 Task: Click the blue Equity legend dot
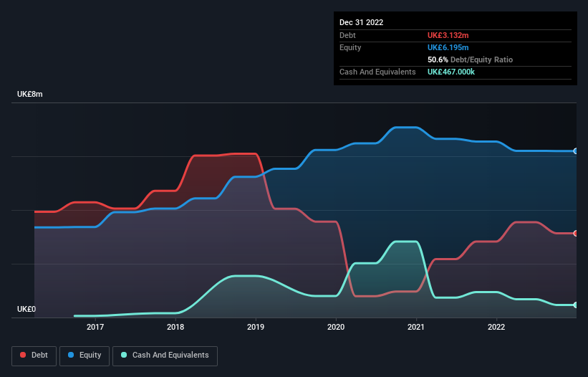[71, 355]
